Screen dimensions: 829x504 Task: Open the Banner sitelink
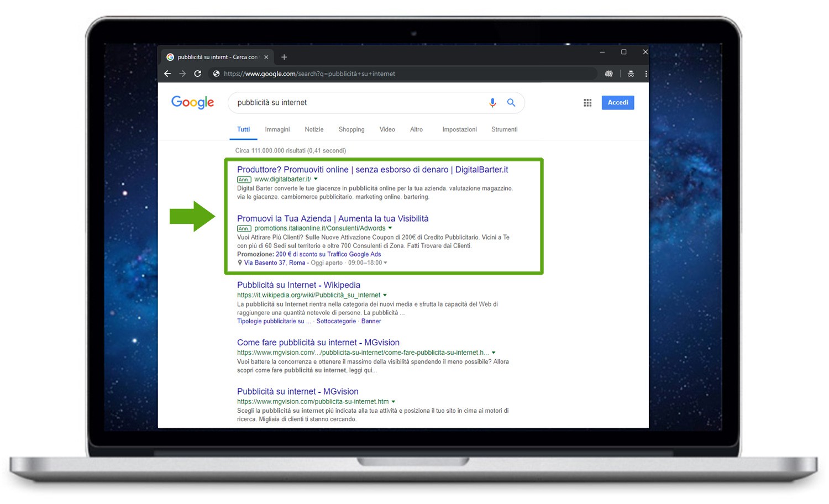point(371,321)
